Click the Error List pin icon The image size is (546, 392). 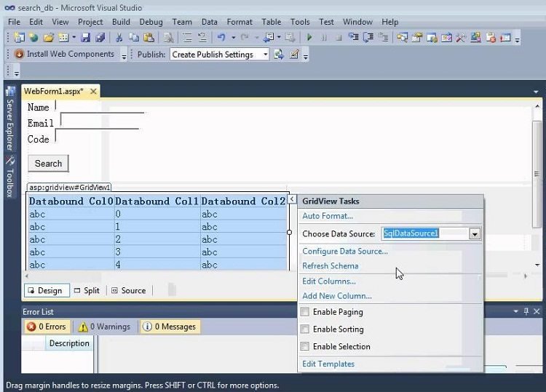526,311
